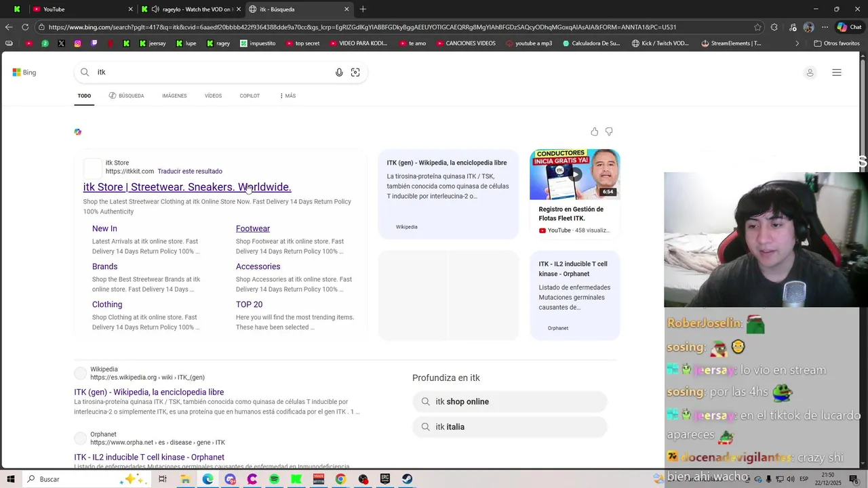Screen dimensions: 868x488
Task: Open the Footwear sitelink
Action: [253, 228]
